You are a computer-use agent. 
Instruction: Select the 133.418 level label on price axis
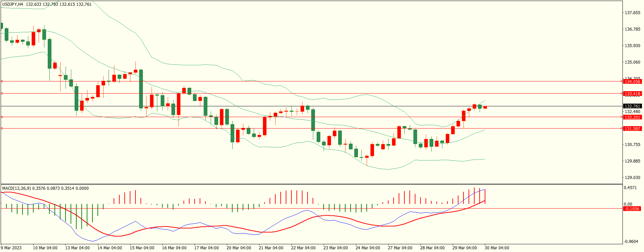point(632,94)
